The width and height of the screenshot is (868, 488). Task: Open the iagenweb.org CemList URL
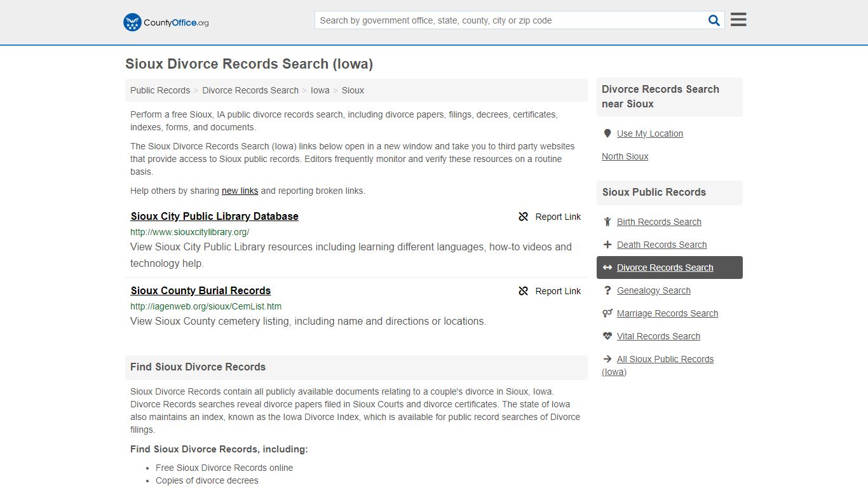[x=206, y=306]
